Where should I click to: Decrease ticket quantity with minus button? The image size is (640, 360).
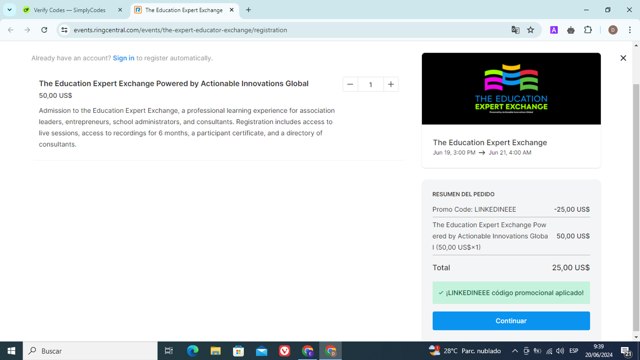pyautogui.click(x=350, y=84)
